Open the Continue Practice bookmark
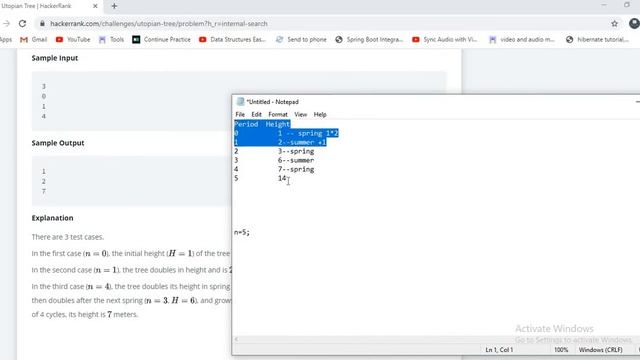Image resolution: width=640 pixels, height=360 pixels. [162, 40]
